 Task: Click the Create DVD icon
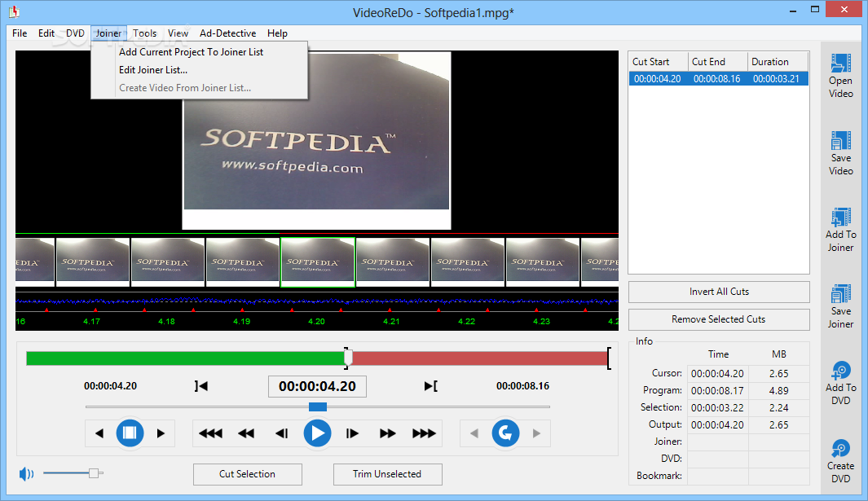[x=840, y=448]
